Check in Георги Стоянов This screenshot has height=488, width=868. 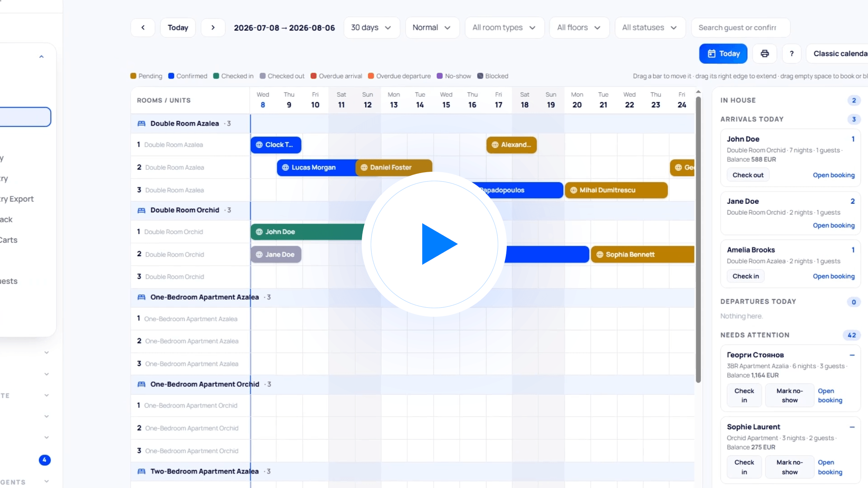[x=744, y=395]
